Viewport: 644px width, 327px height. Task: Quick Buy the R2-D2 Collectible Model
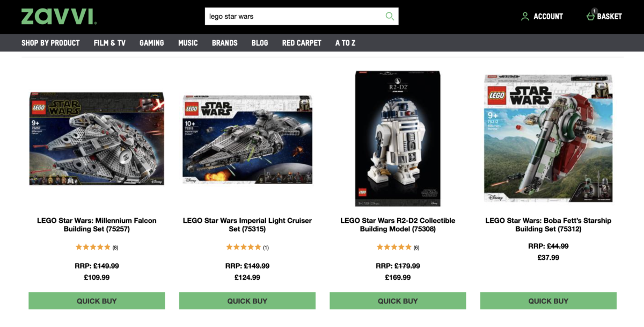point(398,301)
